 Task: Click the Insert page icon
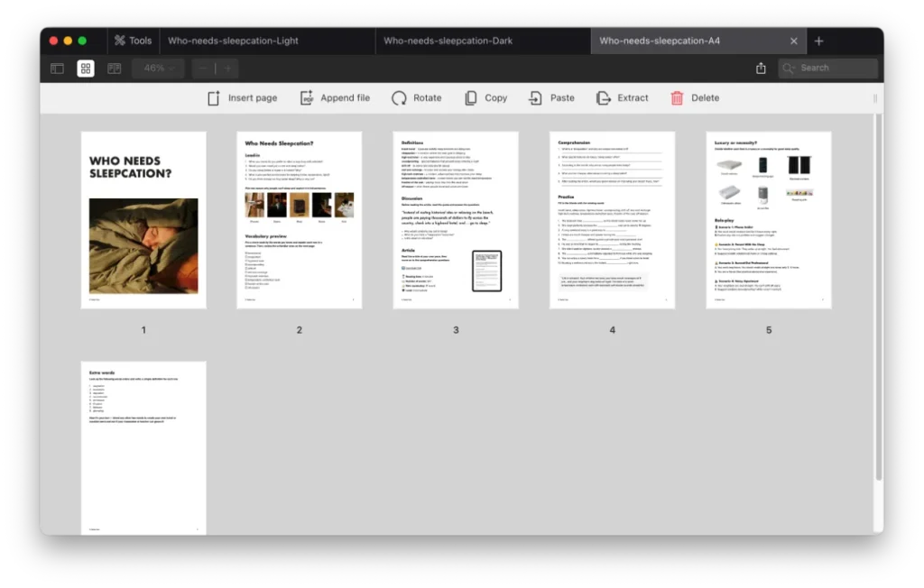[214, 98]
